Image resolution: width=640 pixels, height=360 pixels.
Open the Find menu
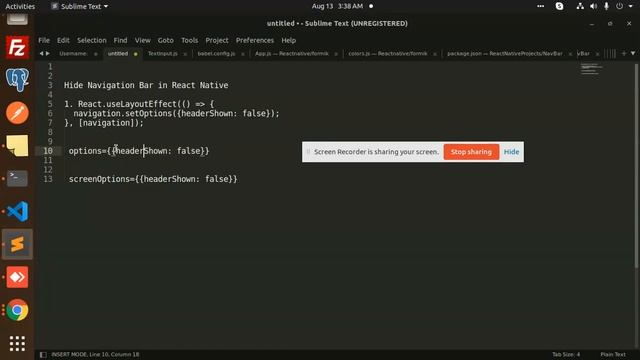tap(120, 40)
